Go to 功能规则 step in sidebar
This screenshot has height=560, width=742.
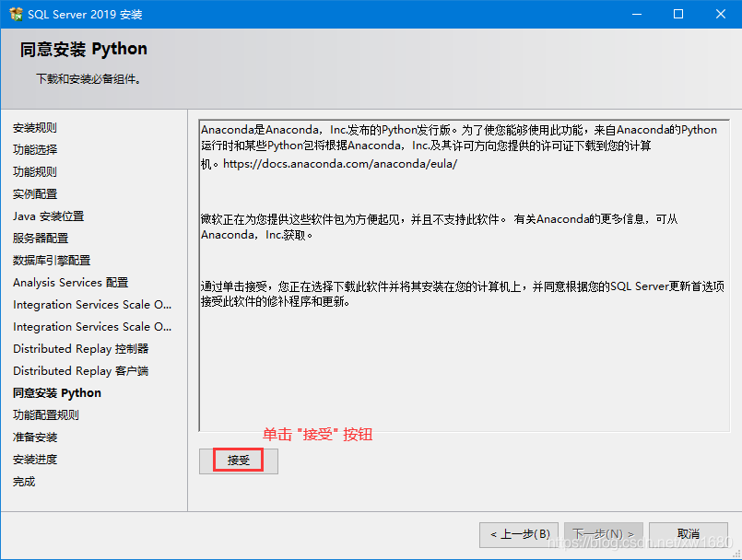[35, 172]
